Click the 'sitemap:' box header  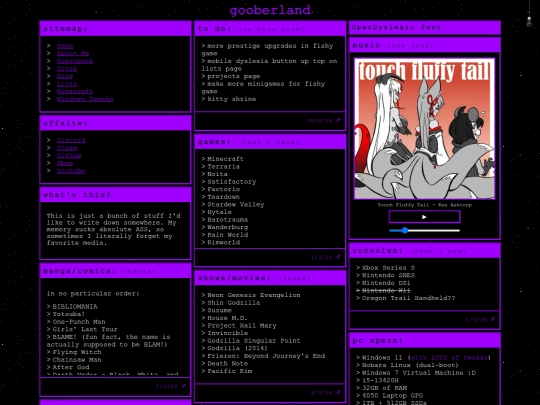(115, 29)
